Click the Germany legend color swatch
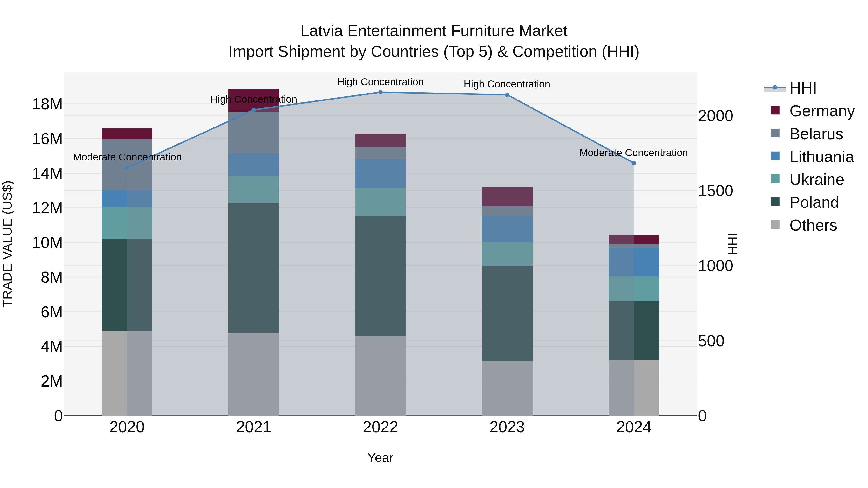Screen dimensions: 868x488 coord(775,110)
